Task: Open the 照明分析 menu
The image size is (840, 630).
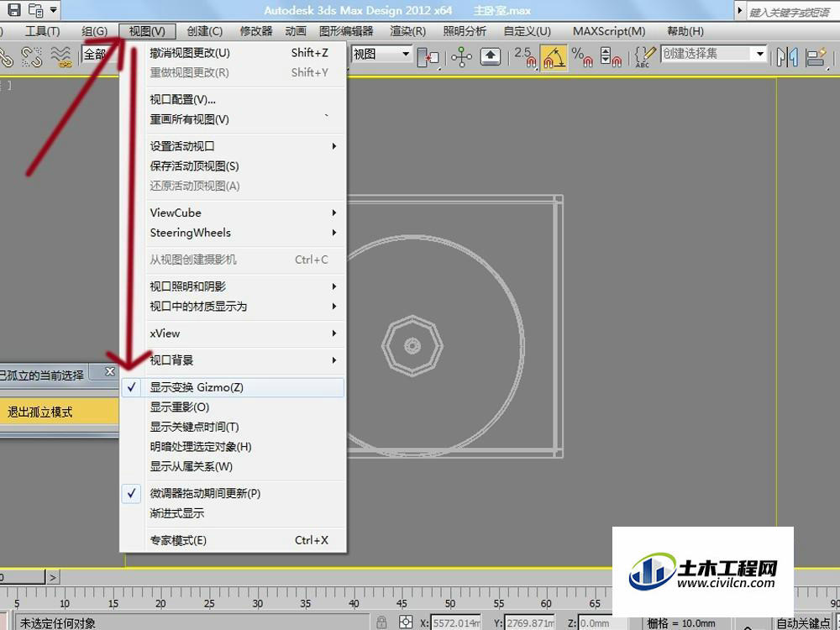Action: [x=465, y=32]
